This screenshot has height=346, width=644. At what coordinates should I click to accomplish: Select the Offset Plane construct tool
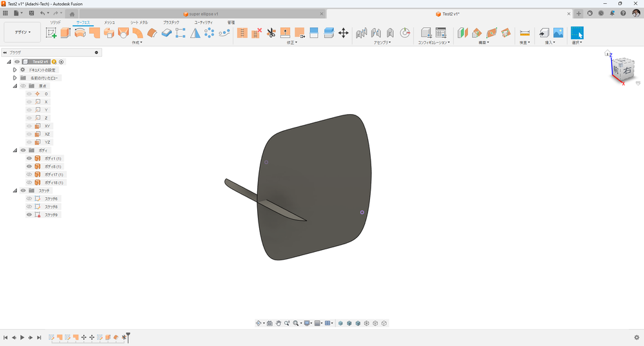(x=462, y=33)
